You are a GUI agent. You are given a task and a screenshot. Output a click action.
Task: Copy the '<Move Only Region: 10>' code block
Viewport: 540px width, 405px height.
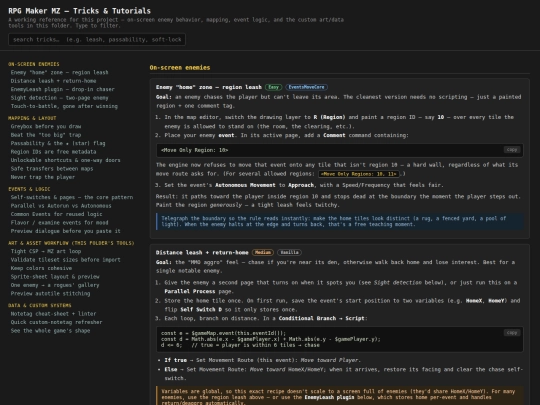(x=512, y=149)
